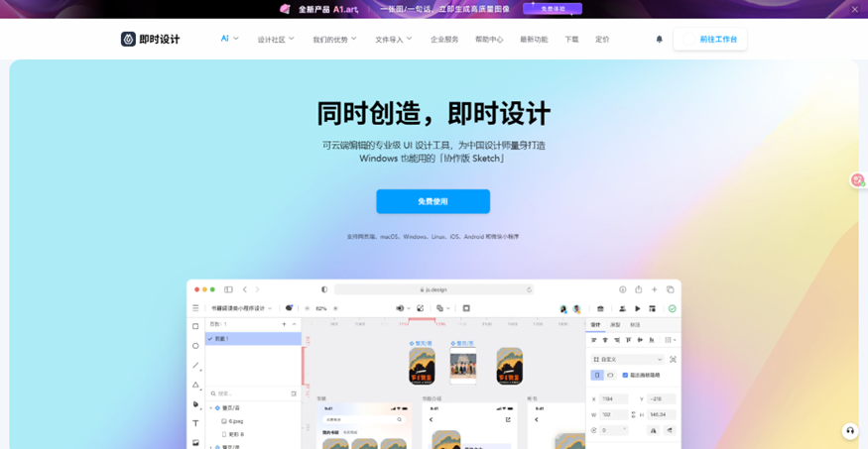Click the play prototype icon
Viewport: 868px width, 449px height.
tap(637, 308)
